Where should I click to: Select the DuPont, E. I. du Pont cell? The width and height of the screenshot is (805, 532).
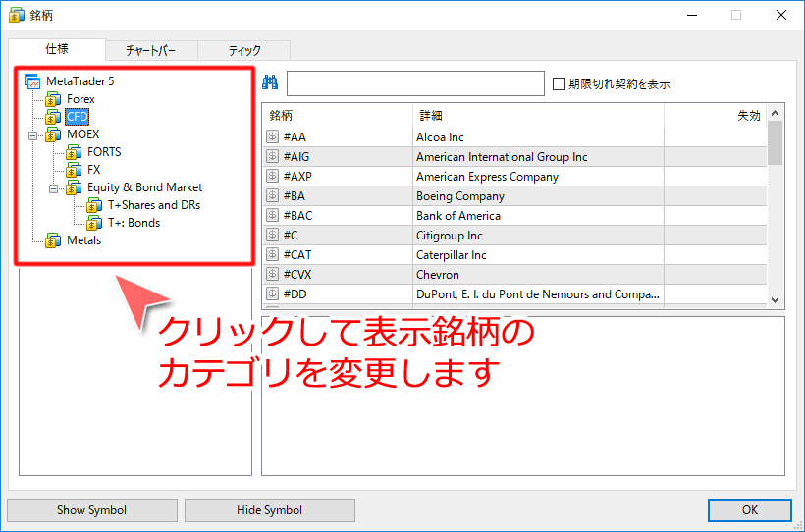pos(539,294)
